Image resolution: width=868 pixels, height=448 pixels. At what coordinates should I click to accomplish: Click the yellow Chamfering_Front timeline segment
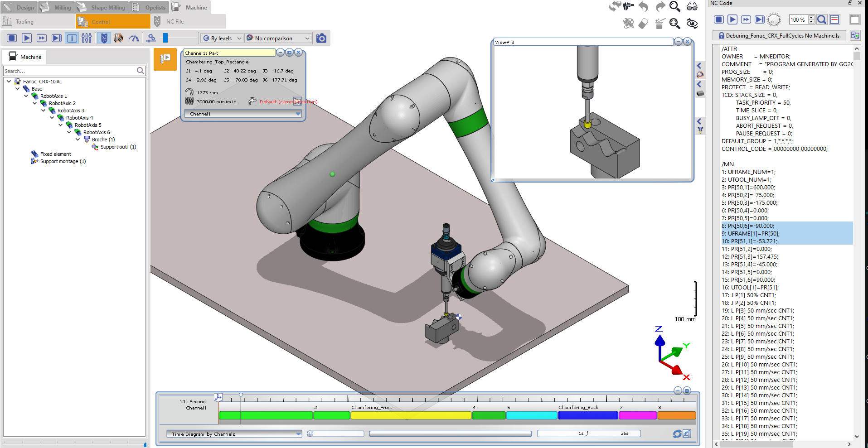[411, 415]
